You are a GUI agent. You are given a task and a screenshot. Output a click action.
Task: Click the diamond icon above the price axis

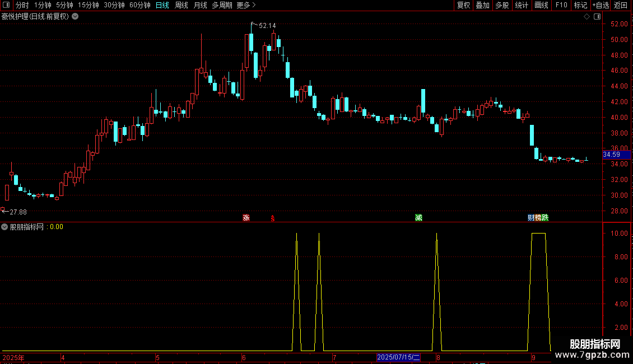587,17
